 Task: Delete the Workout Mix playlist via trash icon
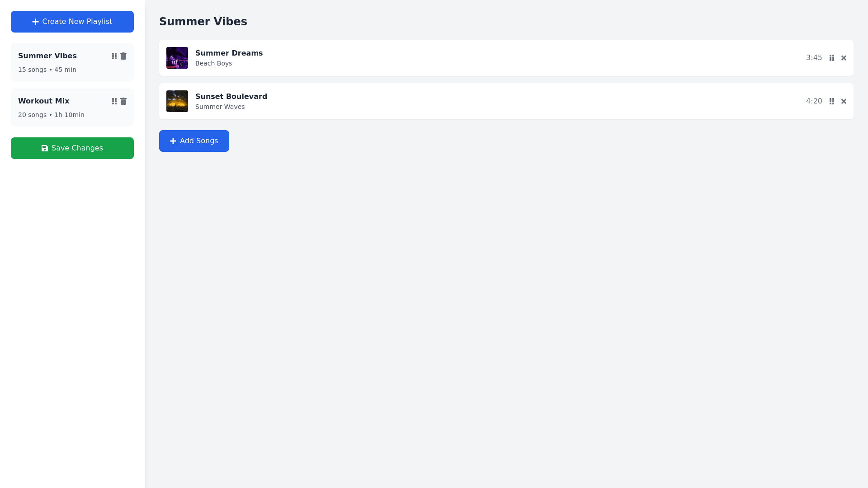coord(123,101)
